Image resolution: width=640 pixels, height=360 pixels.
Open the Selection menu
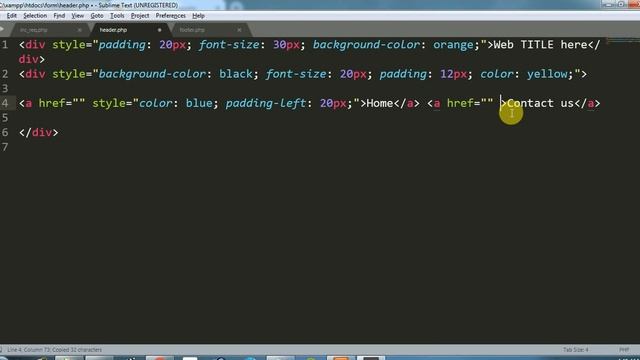tap(35, 16)
